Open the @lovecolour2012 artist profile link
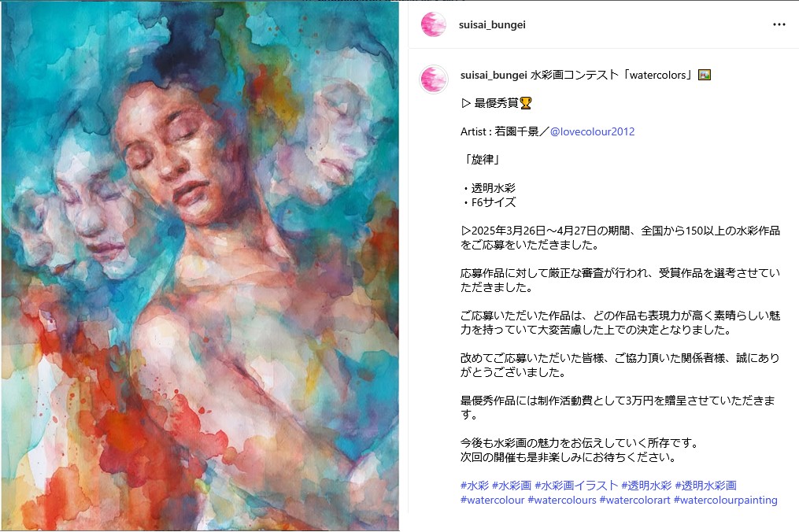 click(x=592, y=131)
